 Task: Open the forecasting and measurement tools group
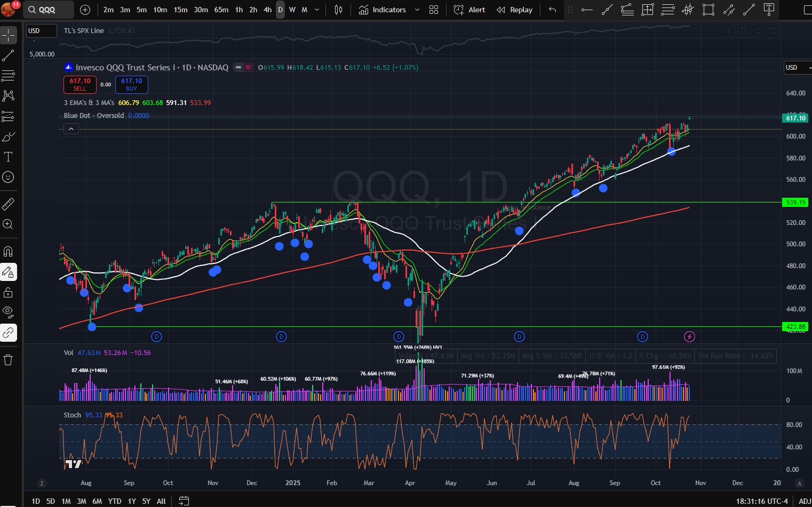(9, 116)
